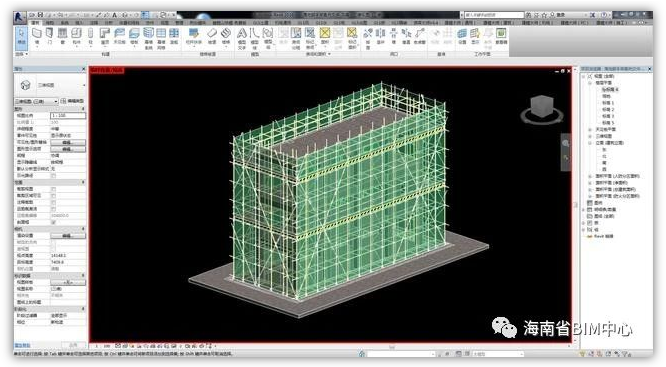Image resolution: width=666 pixels, height=367 pixels.
Task: Toggle the Crop Region Visible checkbox
Action: click(53, 196)
